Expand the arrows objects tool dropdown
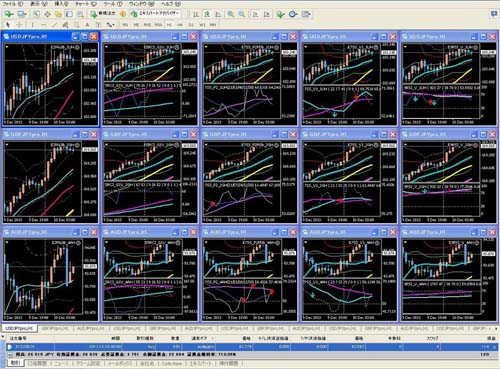 110,25
